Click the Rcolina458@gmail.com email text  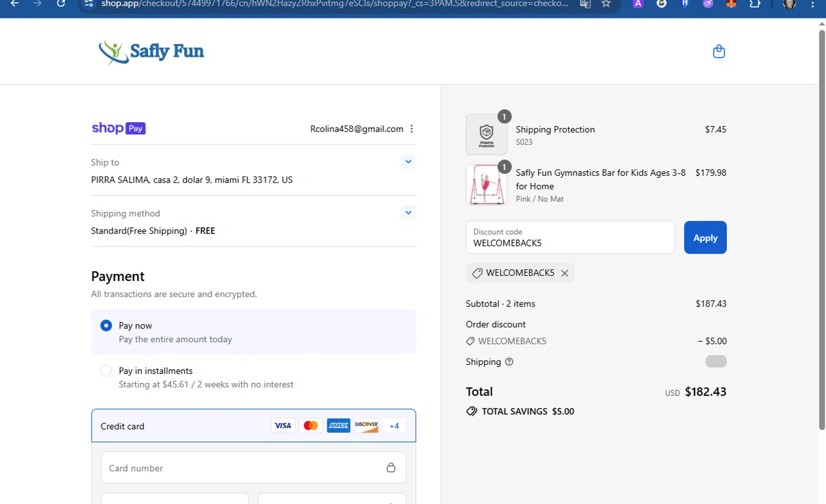click(357, 129)
